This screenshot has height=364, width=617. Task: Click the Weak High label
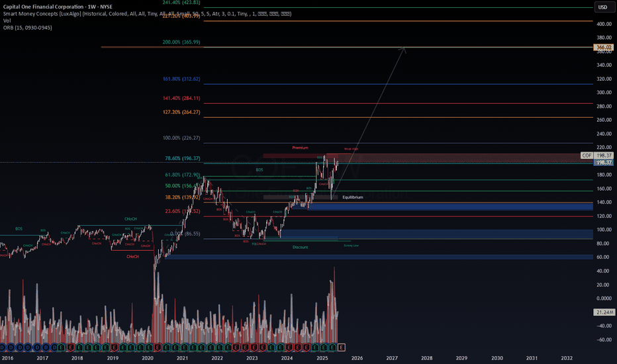351,149
